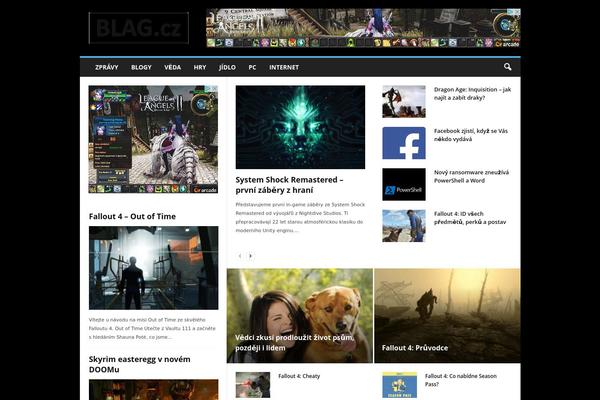Click the PowerShell logo thumbnail
This screenshot has width=600, height=400.
[404, 184]
